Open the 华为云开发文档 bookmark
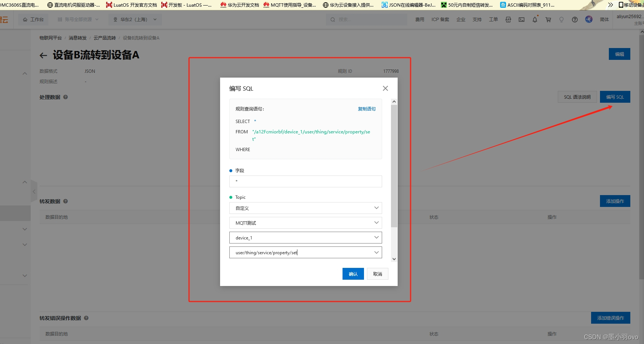This screenshot has height=344, width=644. click(240, 5)
